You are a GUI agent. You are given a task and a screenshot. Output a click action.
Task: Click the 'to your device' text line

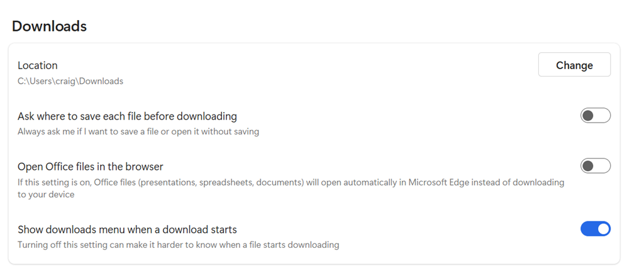(x=46, y=194)
